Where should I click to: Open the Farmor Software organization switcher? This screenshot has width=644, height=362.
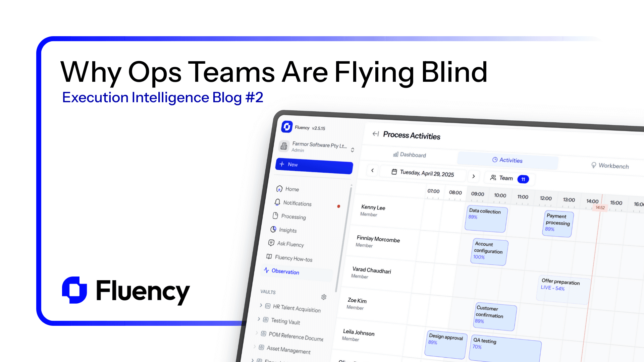click(x=317, y=147)
